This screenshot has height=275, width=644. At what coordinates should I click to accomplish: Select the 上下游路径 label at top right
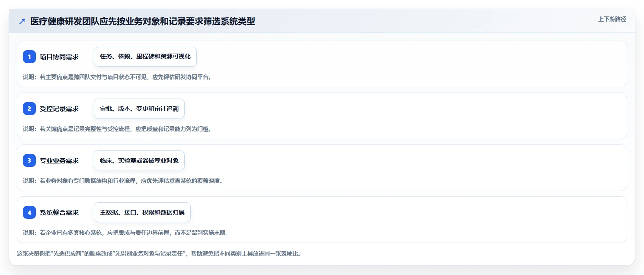pyautogui.click(x=612, y=19)
